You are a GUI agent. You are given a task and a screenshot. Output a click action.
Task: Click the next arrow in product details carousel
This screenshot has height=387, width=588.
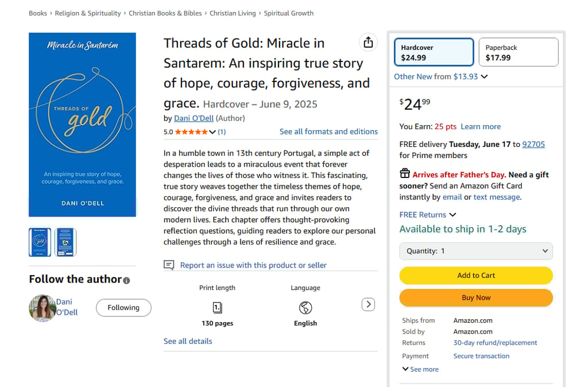[368, 304]
